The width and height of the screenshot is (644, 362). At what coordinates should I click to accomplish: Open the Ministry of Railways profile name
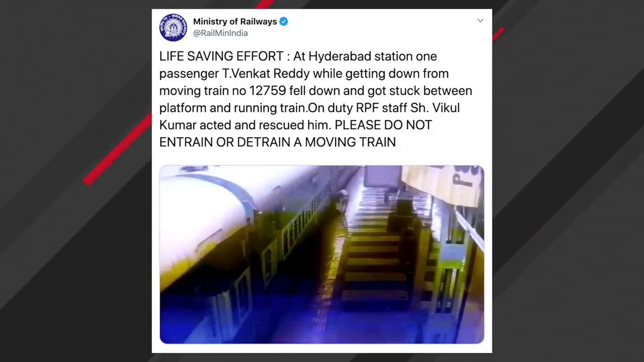[235, 22]
